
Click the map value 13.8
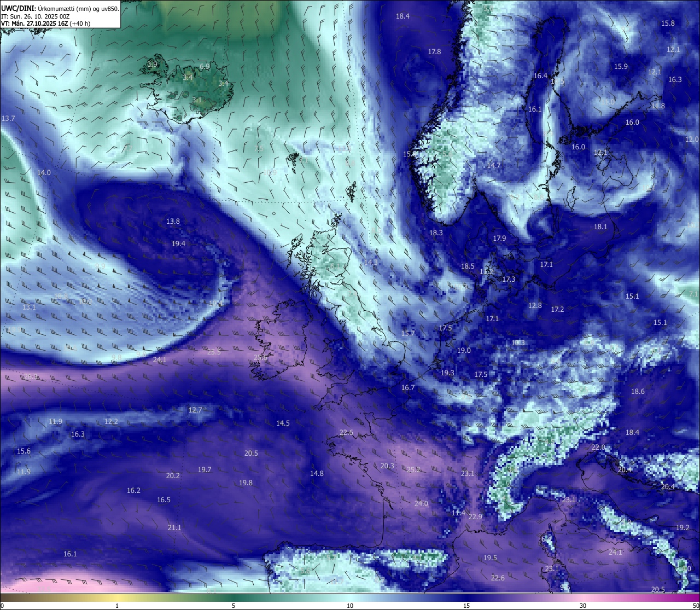tap(173, 221)
